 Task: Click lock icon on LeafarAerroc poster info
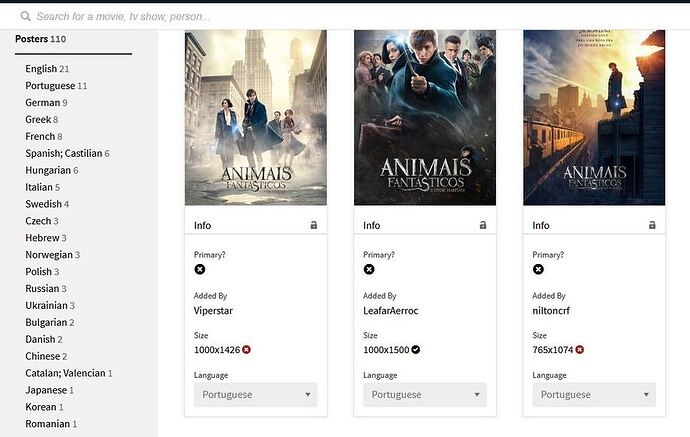pos(483,225)
